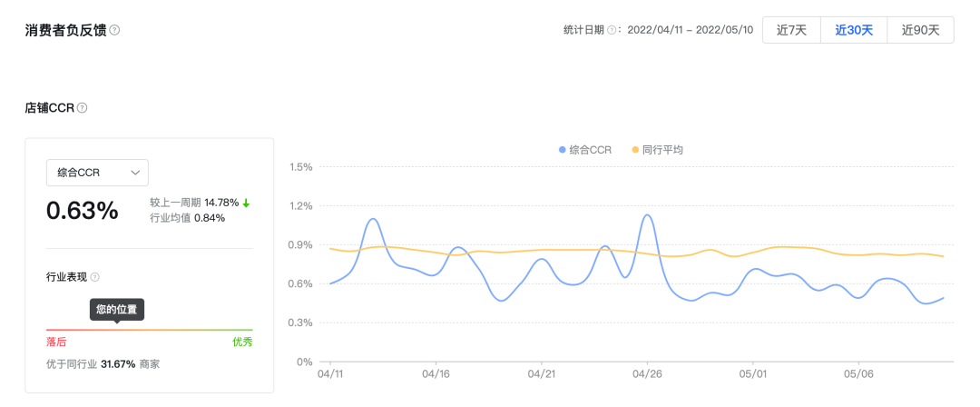Image resolution: width=980 pixels, height=407 pixels.
Task: Click help icon beside 行业表现
Action: [x=94, y=277]
